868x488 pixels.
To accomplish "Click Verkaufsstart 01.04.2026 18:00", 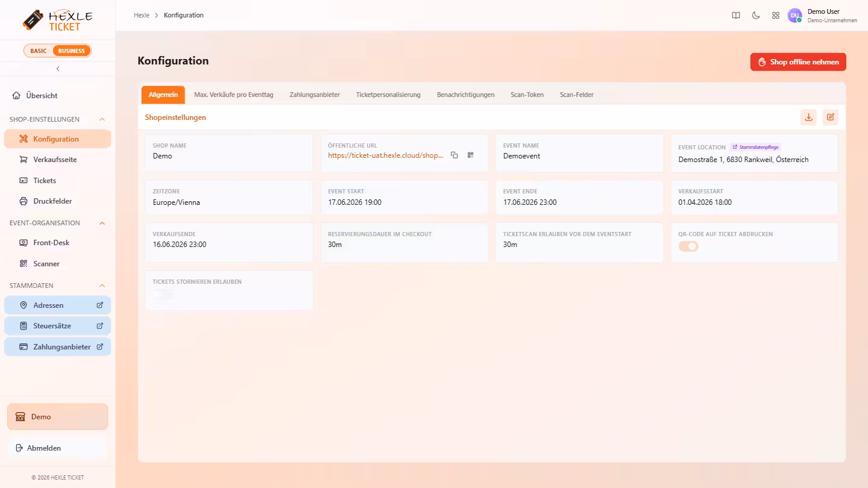I will (705, 202).
